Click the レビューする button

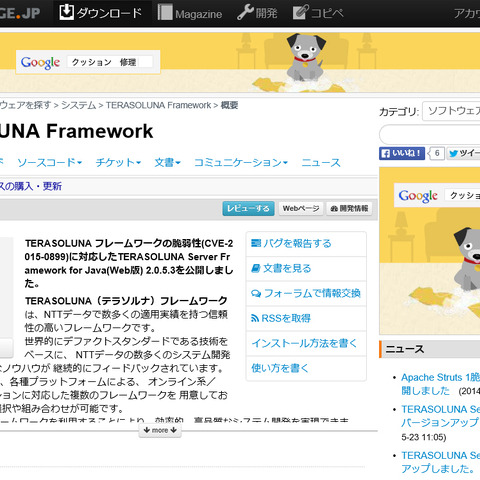tap(248, 209)
